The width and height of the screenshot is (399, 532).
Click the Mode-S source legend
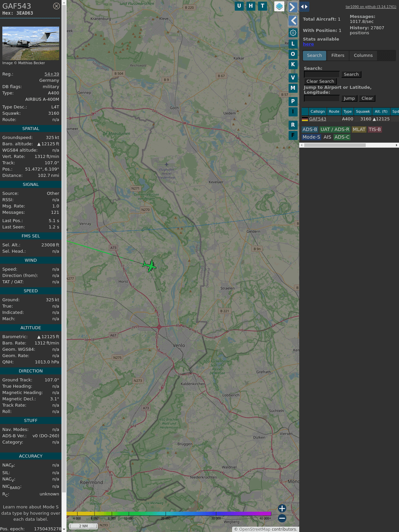point(311,137)
